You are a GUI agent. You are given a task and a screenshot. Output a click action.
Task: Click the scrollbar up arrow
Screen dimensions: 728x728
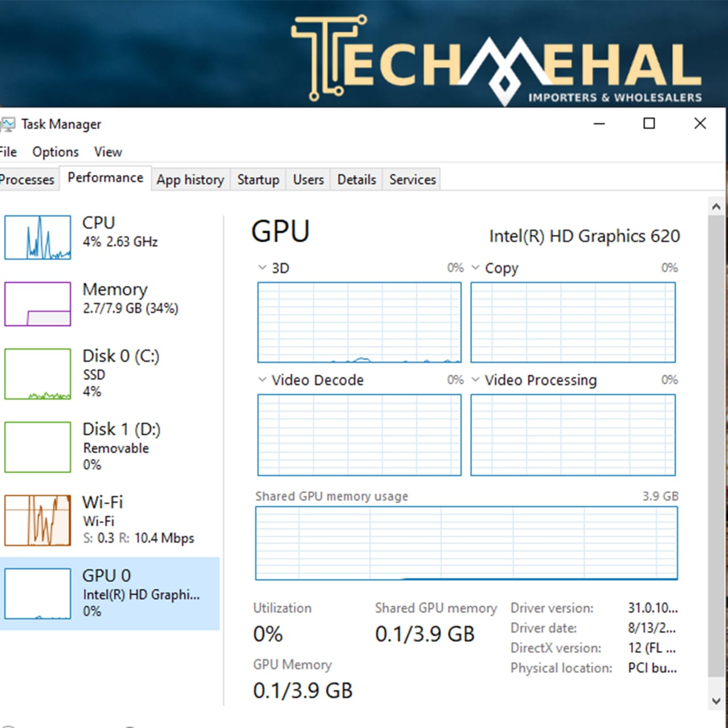[x=716, y=206]
